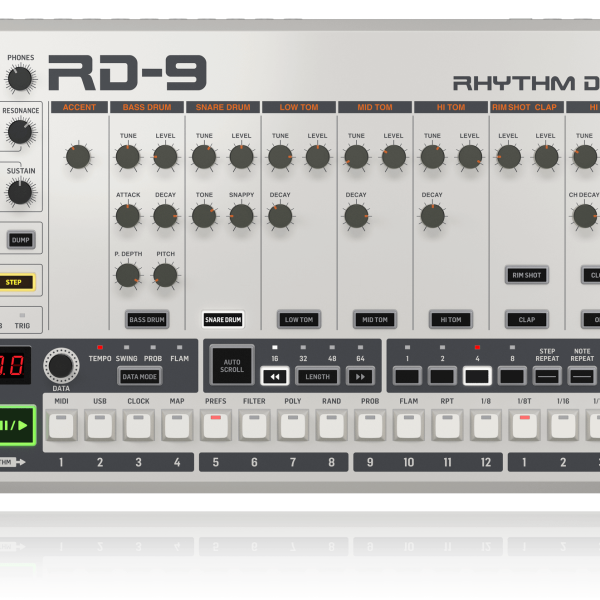Click the Dump button
Image resolution: width=600 pixels, height=600 pixels.
21,240
